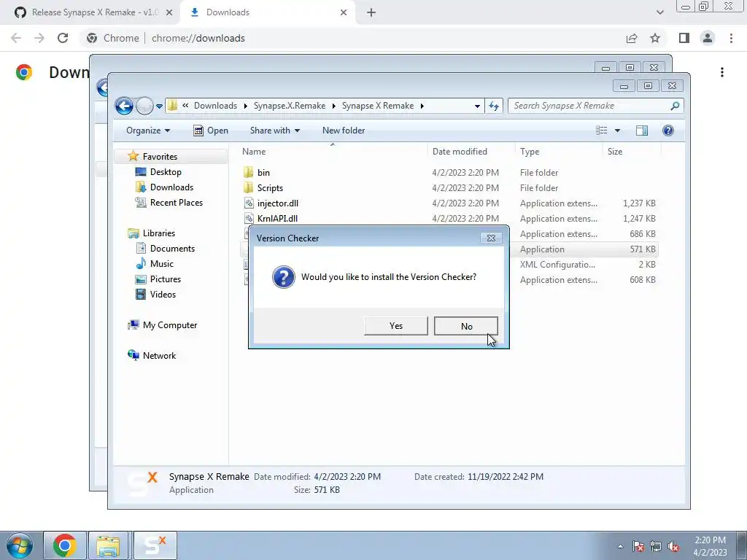Click the Synapse X taskbar icon
747x560 pixels.
(155, 545)
